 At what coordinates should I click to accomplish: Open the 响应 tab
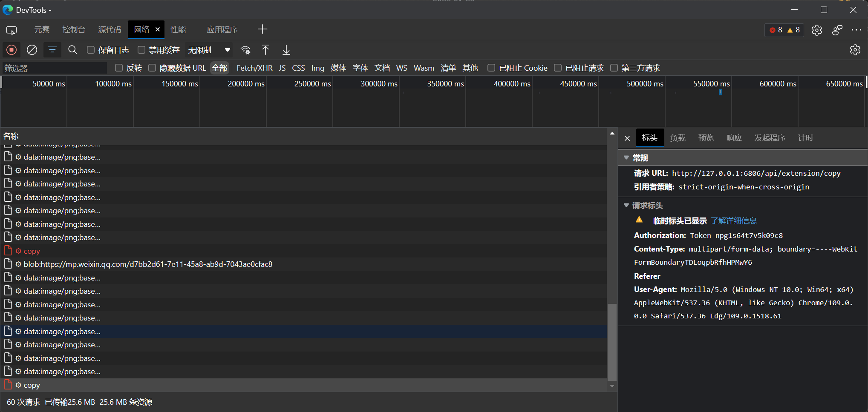[x=734, y=138]
